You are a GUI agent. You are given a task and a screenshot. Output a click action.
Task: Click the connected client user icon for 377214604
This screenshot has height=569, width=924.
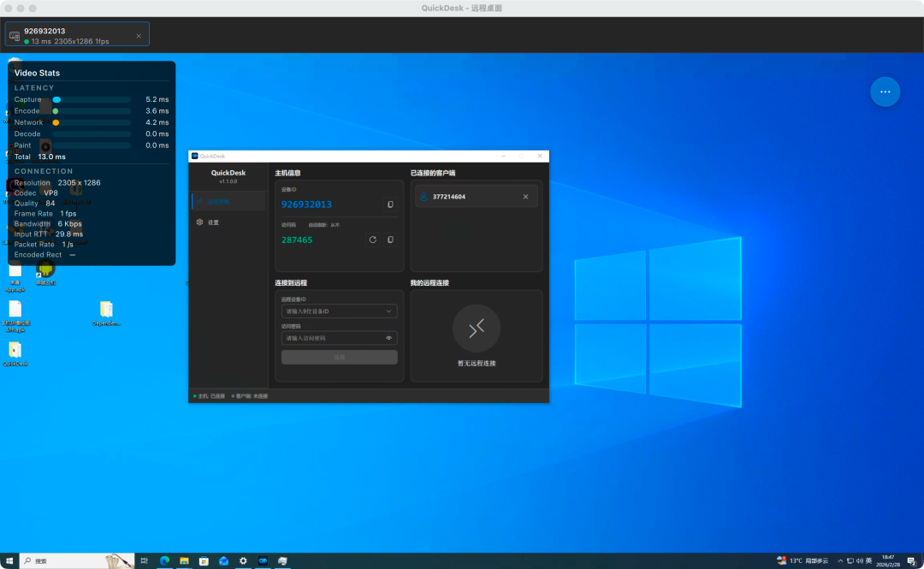point(423,197)
